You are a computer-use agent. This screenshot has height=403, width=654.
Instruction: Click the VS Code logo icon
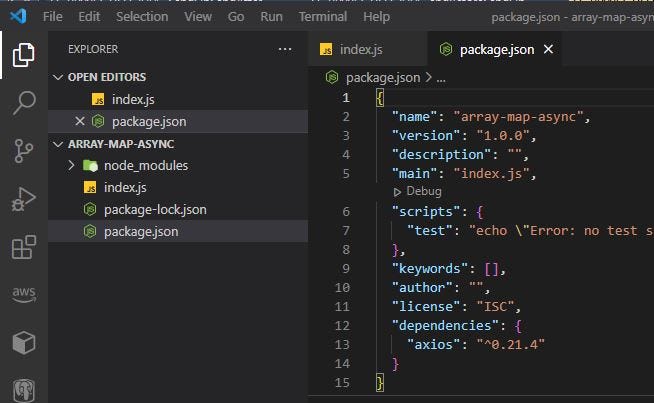tap(18, 16)
